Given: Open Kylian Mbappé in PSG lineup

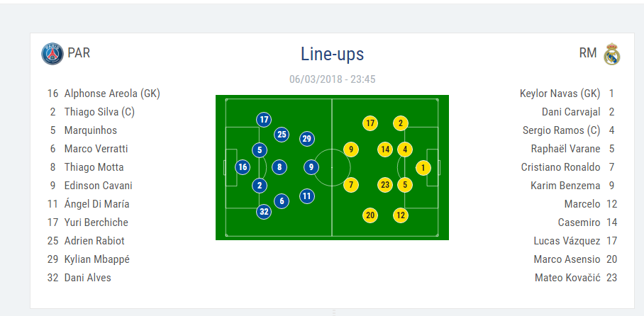Looking at the screenshot, I should coord(96,259).
